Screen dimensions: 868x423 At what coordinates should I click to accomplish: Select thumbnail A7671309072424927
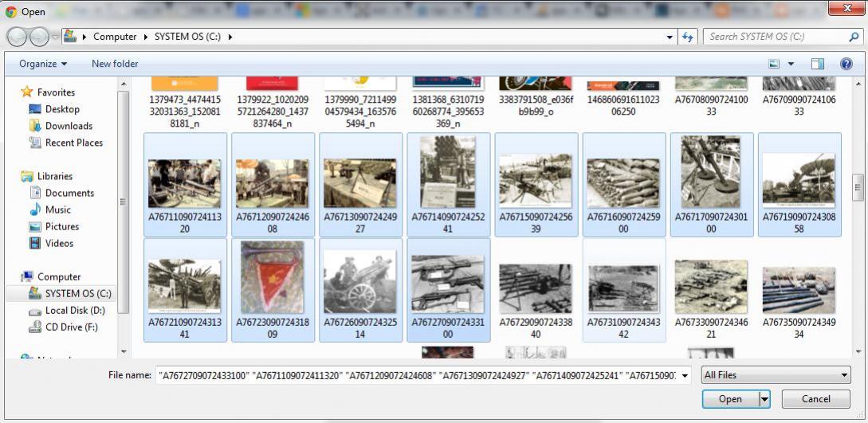(x=360, y=184)
